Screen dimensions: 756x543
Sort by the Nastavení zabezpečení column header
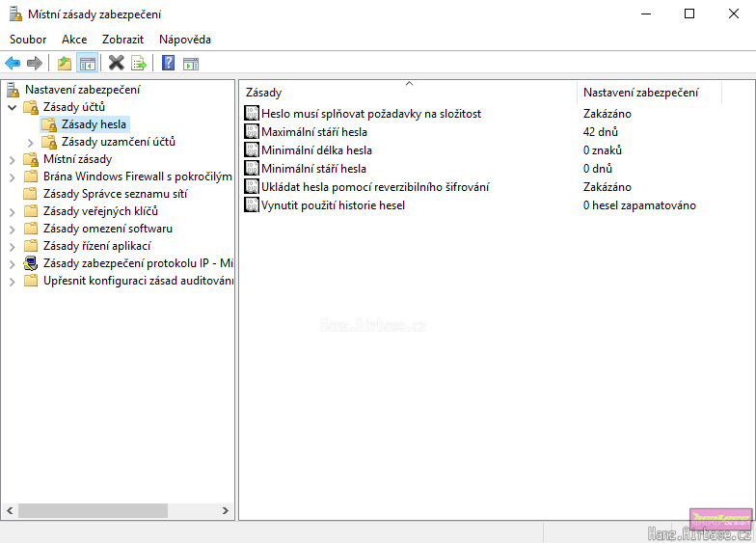click(650, 93)
